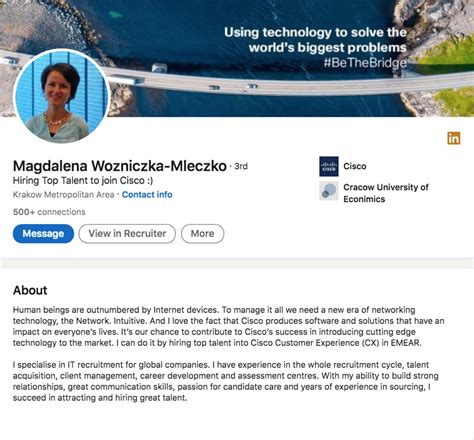Open the Contact info link
Image resolution: width=474 pixels, height=440 pixels.
click(147, 195)
